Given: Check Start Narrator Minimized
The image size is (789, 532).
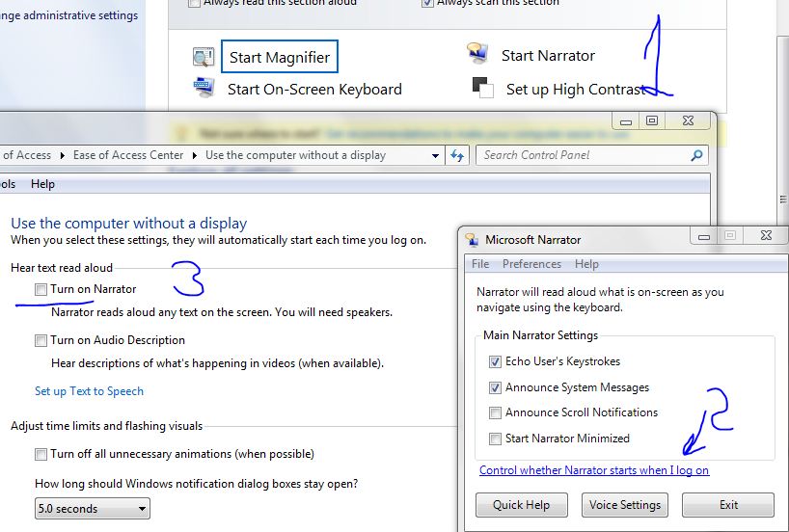Looking at the screenshot, I should [x=495, y=439].
